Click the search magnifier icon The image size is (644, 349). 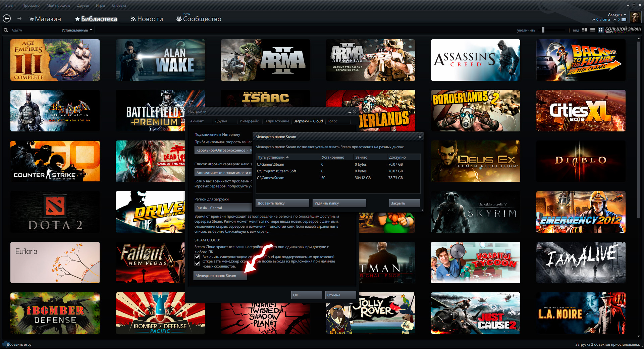coord(6,30)
